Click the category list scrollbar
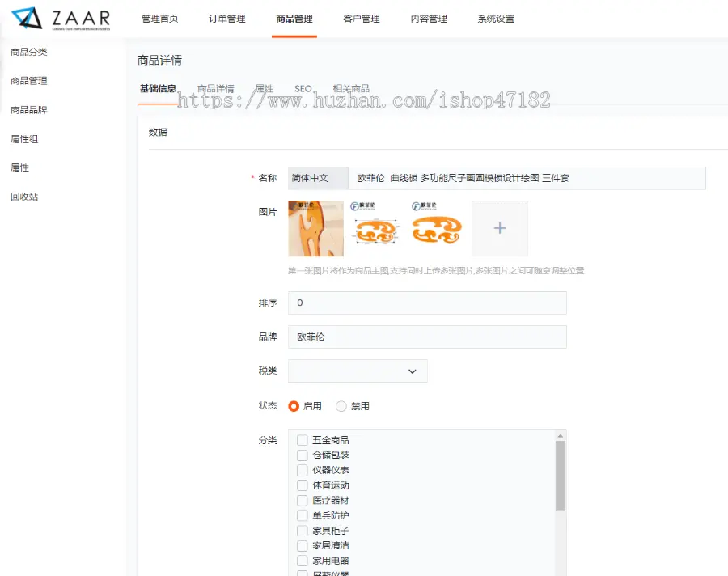 (561, 476)
